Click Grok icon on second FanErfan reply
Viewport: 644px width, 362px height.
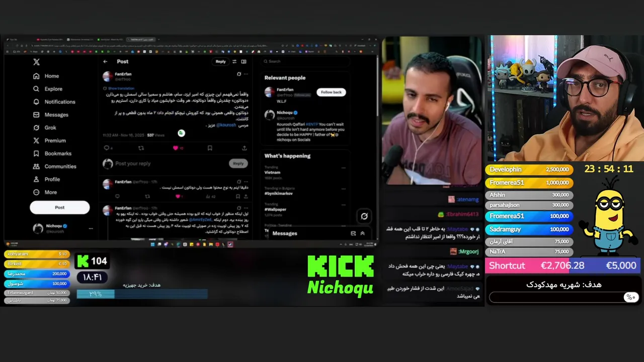[x=239, y=208]
